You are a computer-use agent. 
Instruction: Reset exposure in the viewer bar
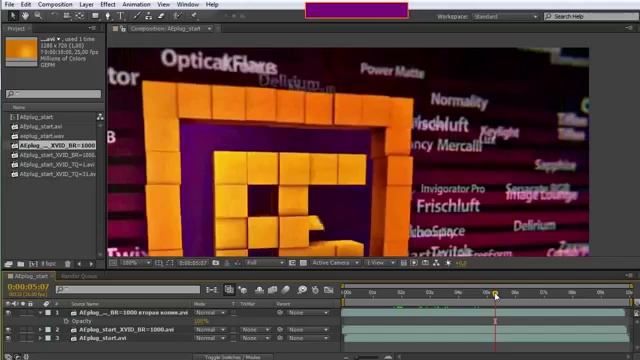[448, 263]
